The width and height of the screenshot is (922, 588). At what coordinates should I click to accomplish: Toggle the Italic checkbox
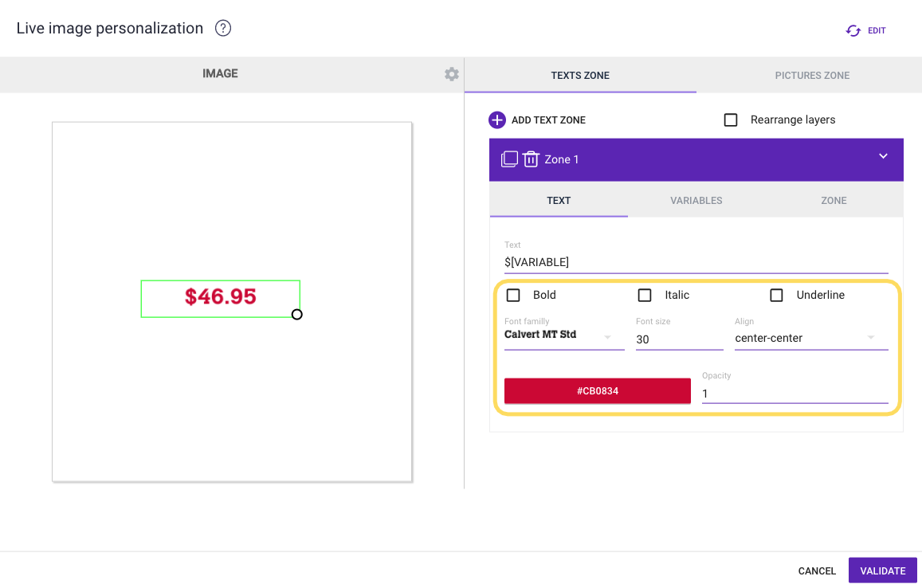pos(645,296)
